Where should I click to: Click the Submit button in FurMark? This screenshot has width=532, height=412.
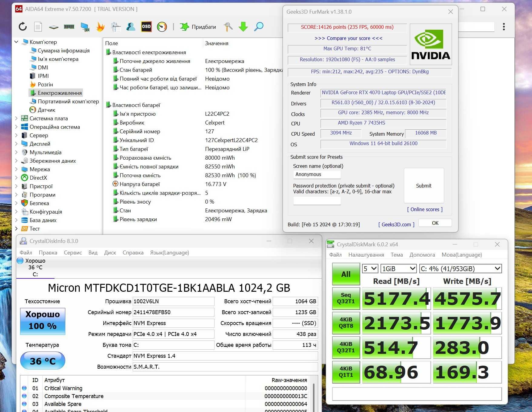pyautogui.click(x=424, y=186)
